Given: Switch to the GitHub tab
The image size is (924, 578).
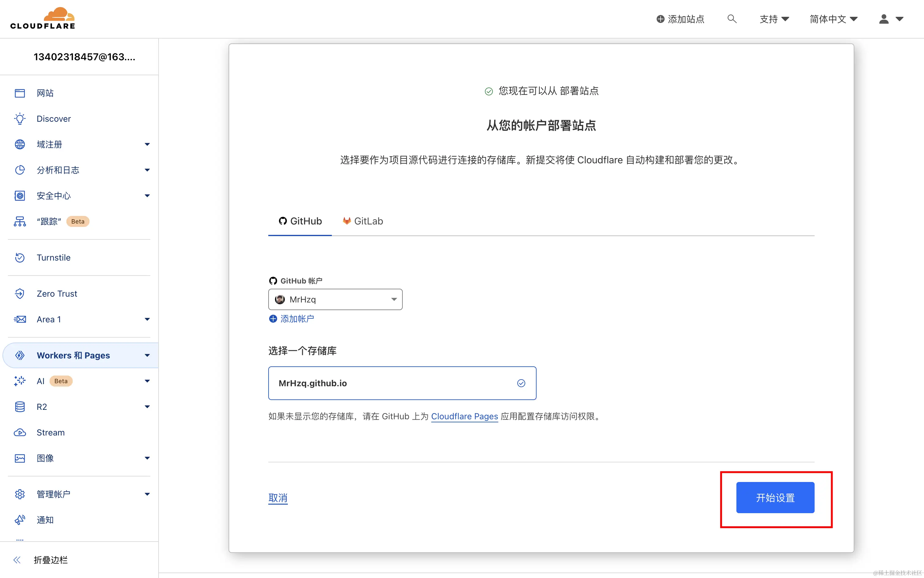Looking at the screenshot, I should coord(300,221).
